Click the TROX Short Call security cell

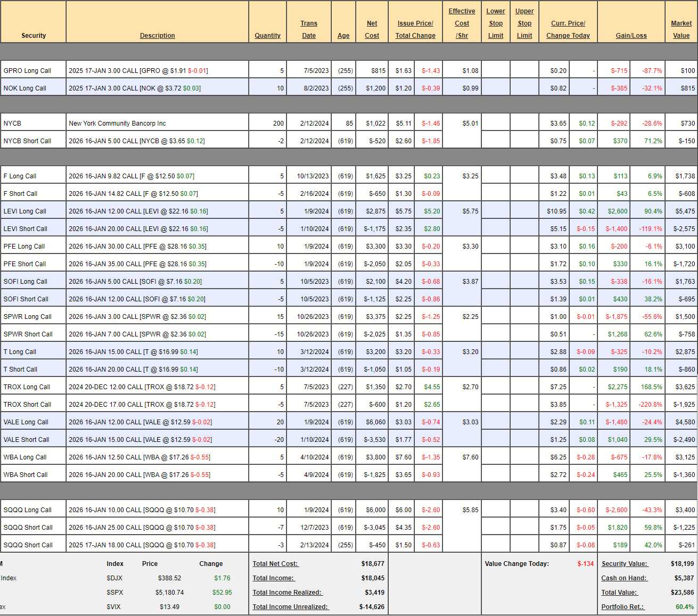[28, 405]
